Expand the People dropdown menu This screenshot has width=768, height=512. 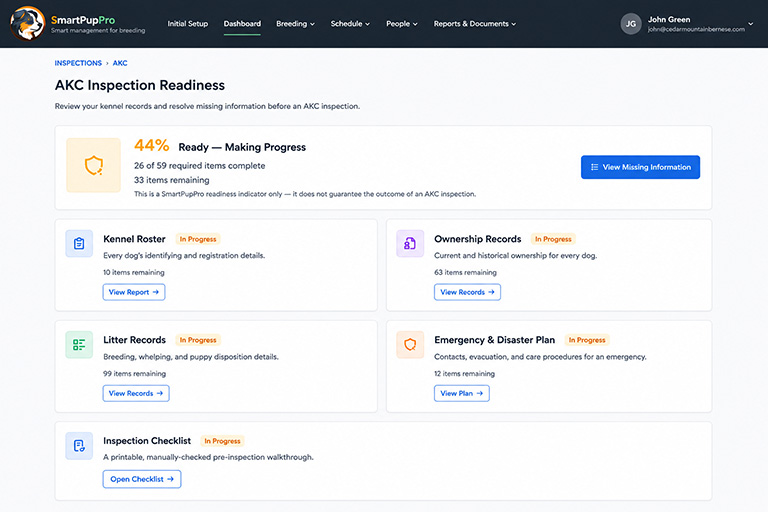click(x=402, y=24)
